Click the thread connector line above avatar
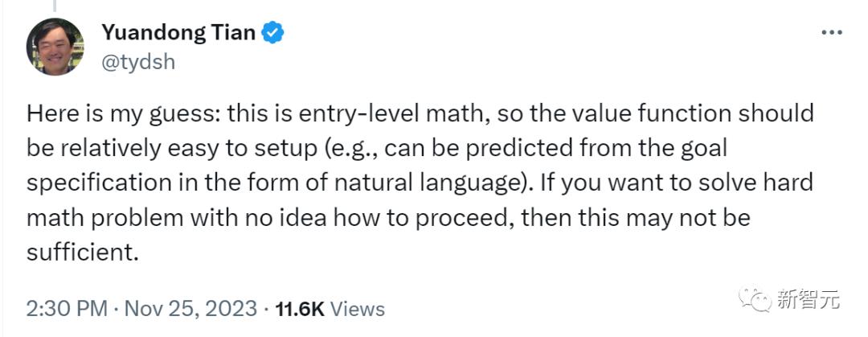 [x=55, y=6]
